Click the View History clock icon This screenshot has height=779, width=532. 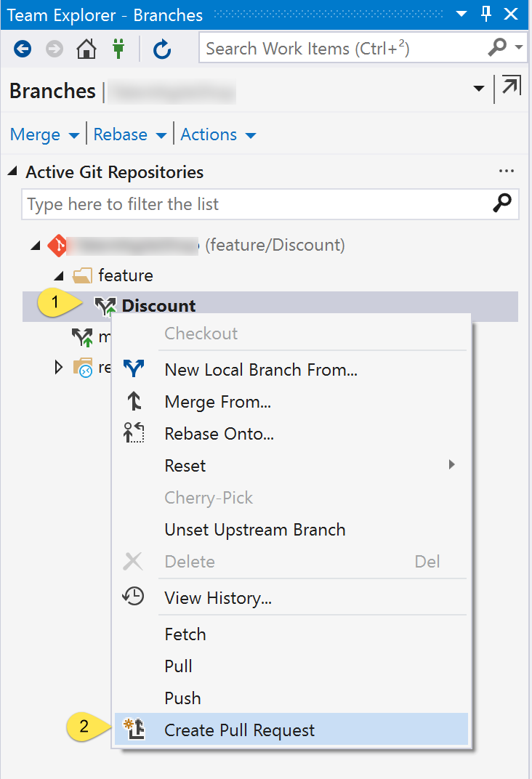pos(134,597)
